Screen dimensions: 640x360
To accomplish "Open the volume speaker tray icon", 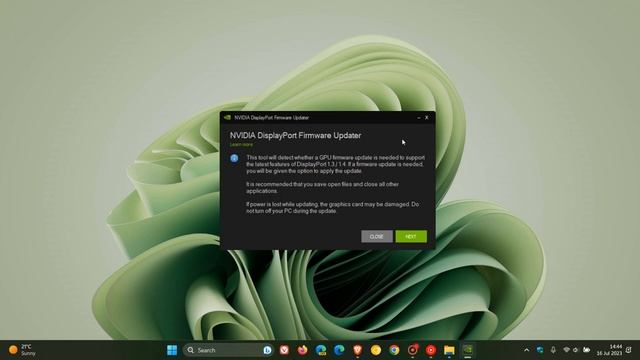I will [576, 350].
